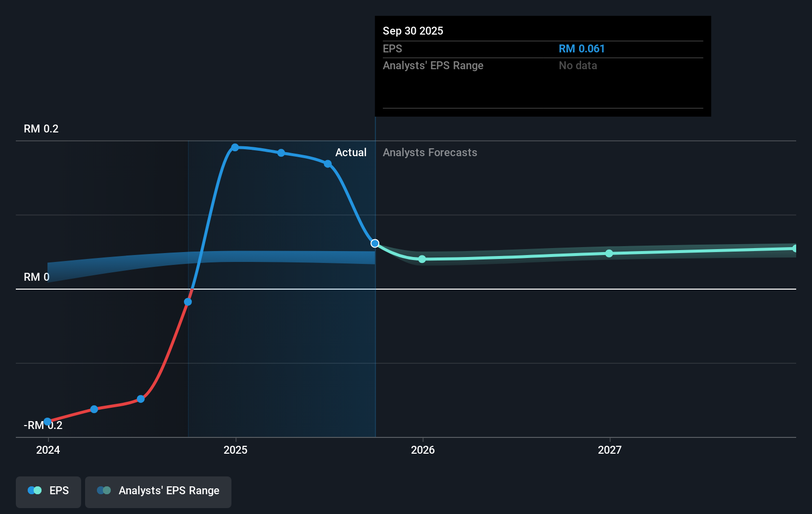The width and height of the screenshot is (812, 514).
Task: Click the 'Actual' label
Action: [x=351, y=152]
